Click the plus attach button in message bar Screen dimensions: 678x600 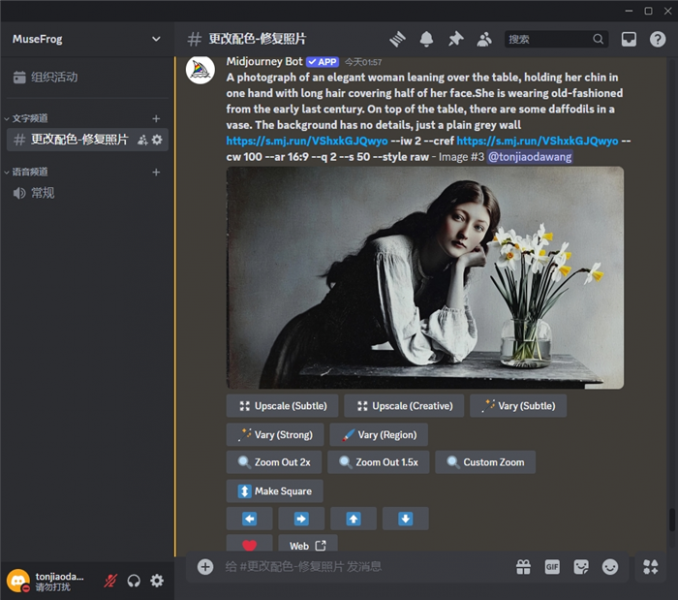[x=205, y=567]
